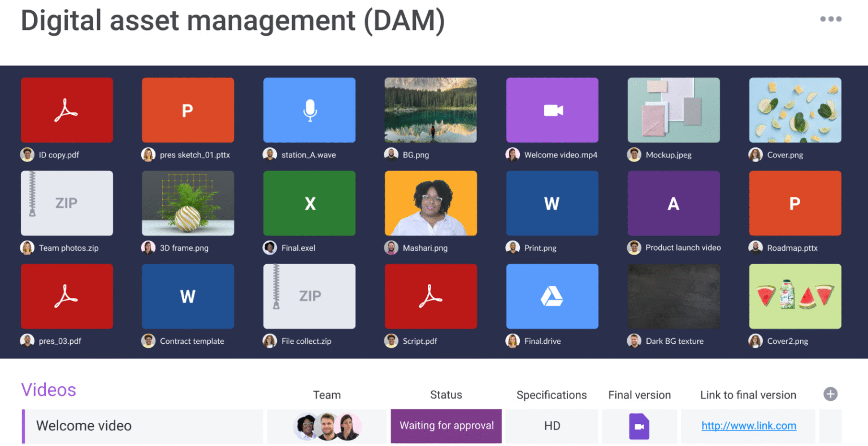The width and height of the screenshot is (868, 446).
Task: Open the Product launch video tile
Action: click(674, 203)
